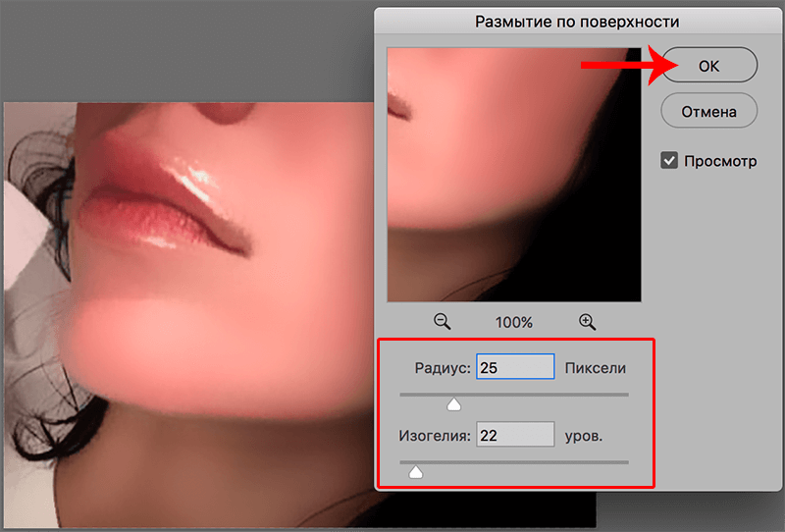
Task: Click the Изогелия label
Action: pos(435,436)
